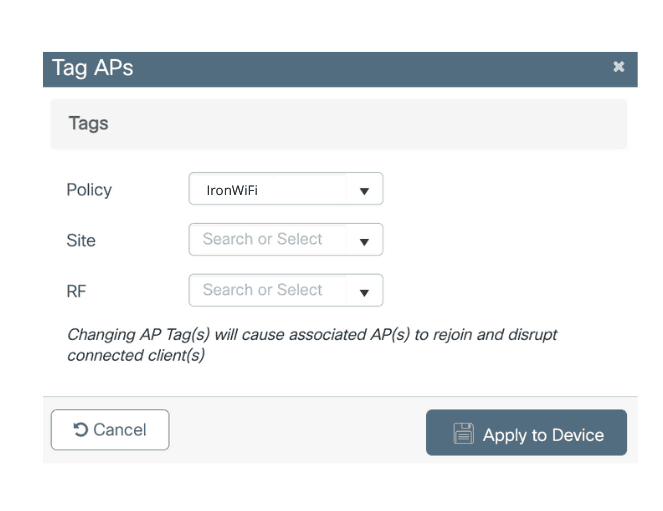
Task: Close the Tag APs dialog
Action: point(618,67)
